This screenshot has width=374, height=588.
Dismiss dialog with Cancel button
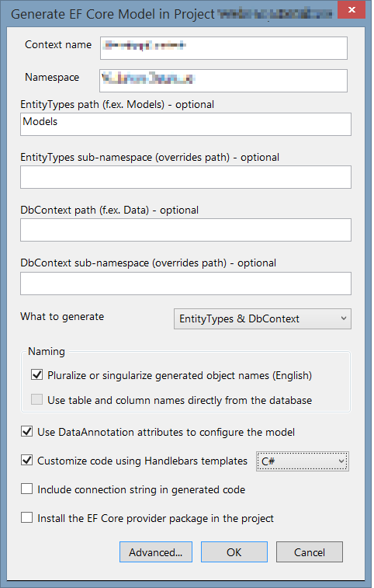(x=310, y=552)
